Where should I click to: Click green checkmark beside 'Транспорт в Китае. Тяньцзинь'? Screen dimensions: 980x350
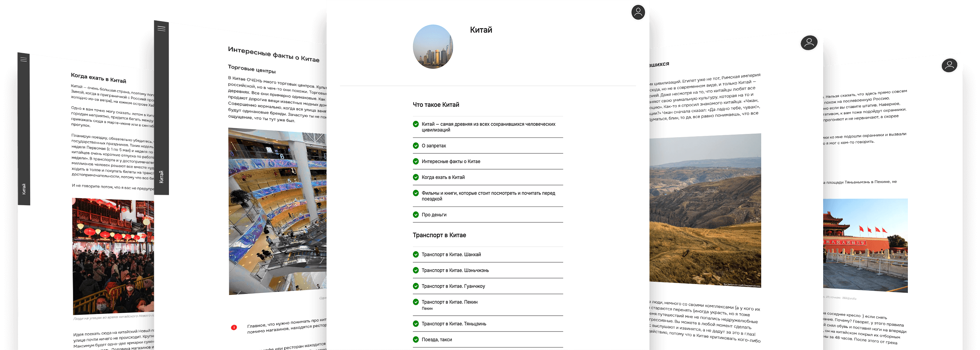[x=416, y=324]
